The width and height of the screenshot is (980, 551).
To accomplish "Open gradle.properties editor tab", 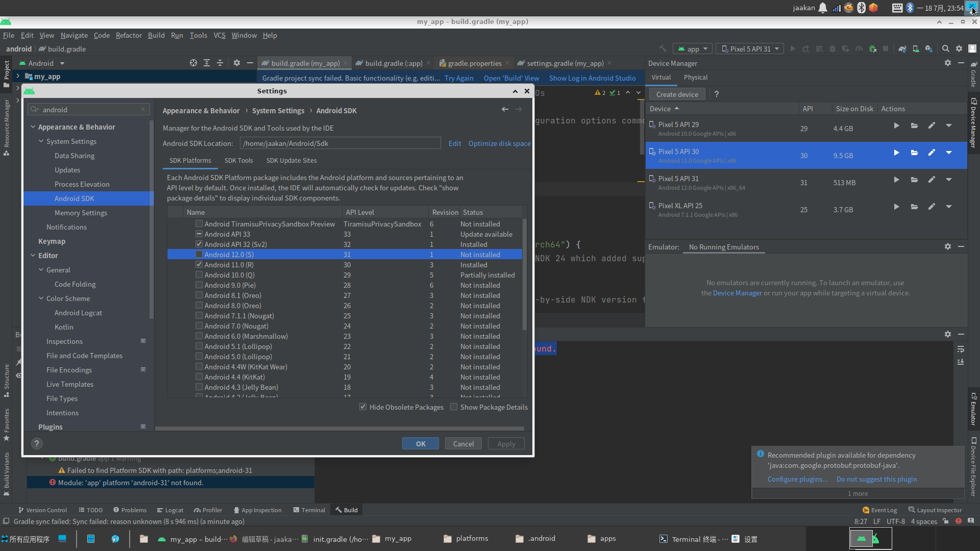I will 475,63.
